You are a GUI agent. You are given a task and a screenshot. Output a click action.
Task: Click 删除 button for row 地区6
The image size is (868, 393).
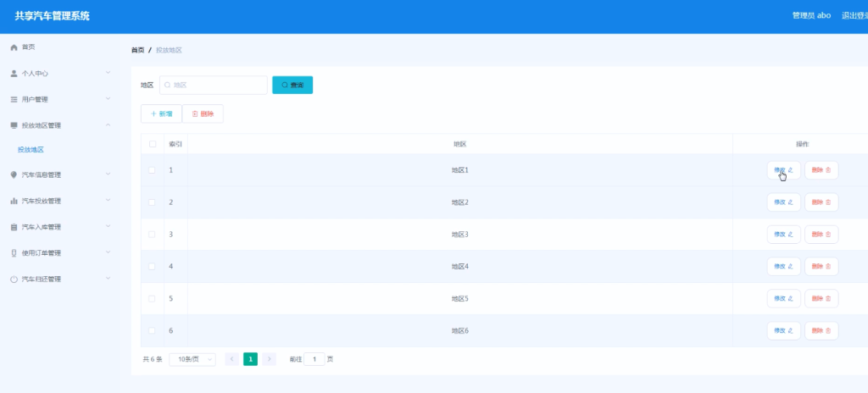point(821,331)
